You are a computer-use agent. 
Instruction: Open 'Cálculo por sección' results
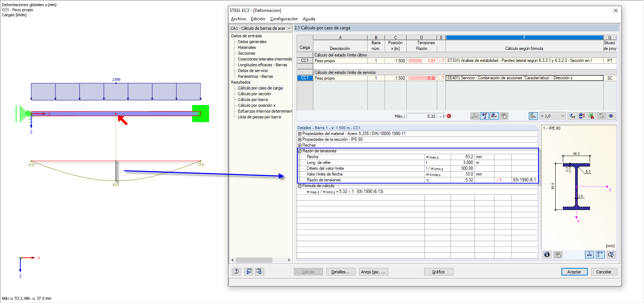(x=255, y=94)
